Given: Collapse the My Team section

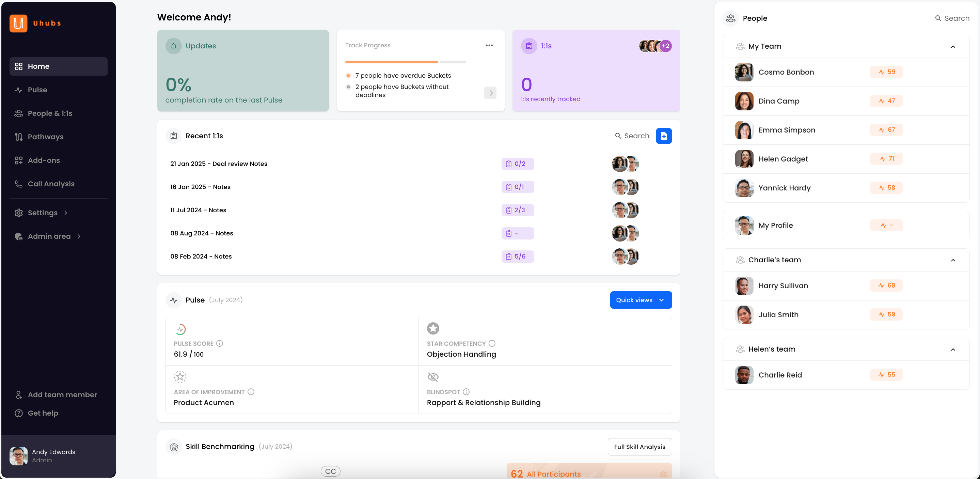Looking at the screenshot, I should 953,46.
